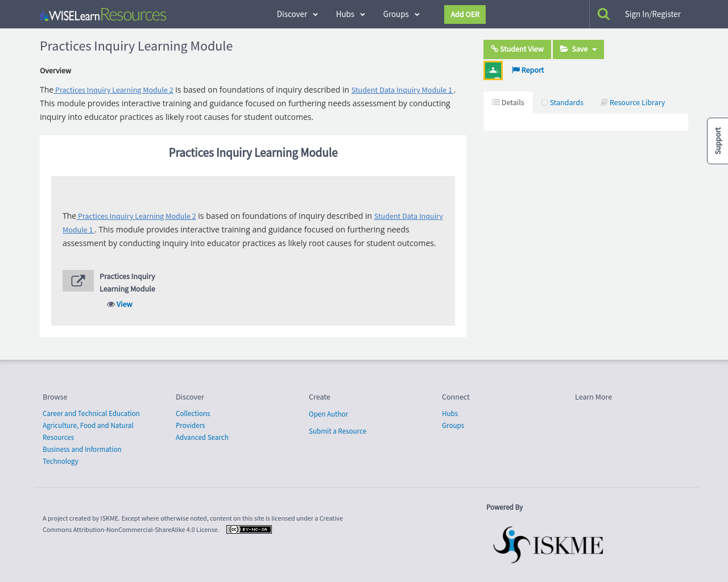Open the Student Data Inquiry Module 1 link

pyautogui.click(x=402, y=89)
